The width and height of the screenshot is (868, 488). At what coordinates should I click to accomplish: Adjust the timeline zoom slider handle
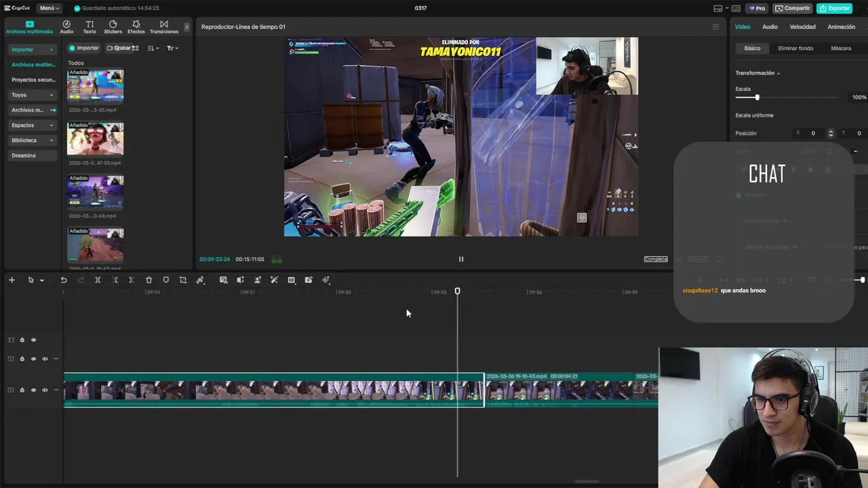pyautogui.click(x=862, y=280)
